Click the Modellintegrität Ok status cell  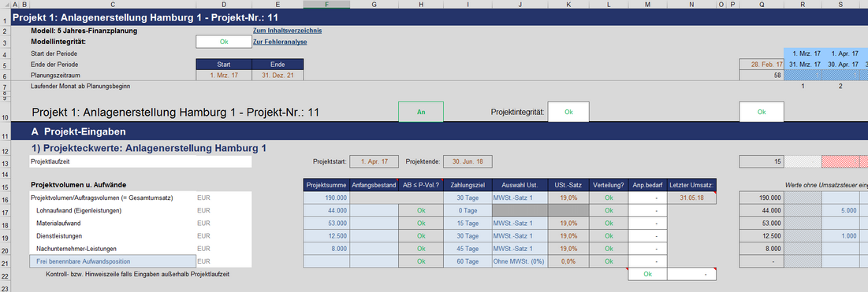(x=224, y=42)
